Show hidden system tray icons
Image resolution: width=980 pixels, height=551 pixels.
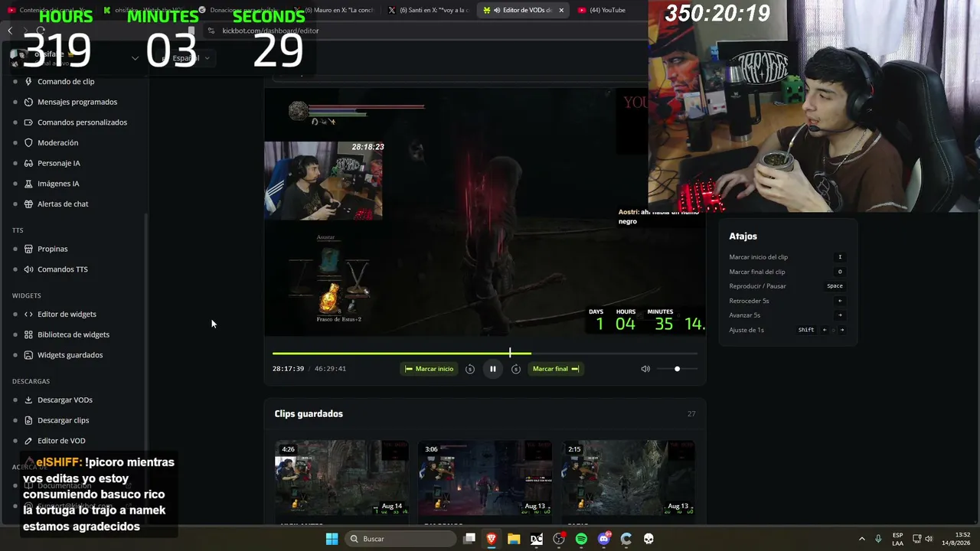(861, 539)
